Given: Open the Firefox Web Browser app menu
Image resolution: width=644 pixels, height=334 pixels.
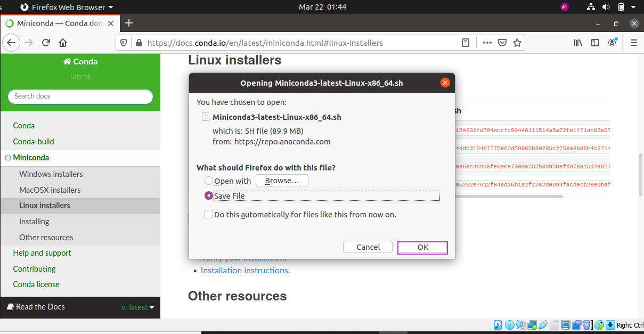Looking at the screenshot, I should click(x=66, y=7).
